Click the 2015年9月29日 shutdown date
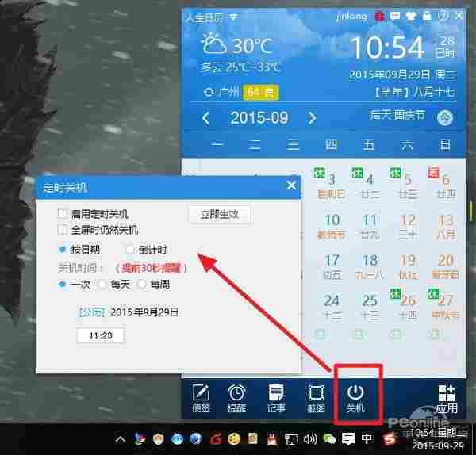The width and height of the screenshot is (476, 455). click(144, 312)
